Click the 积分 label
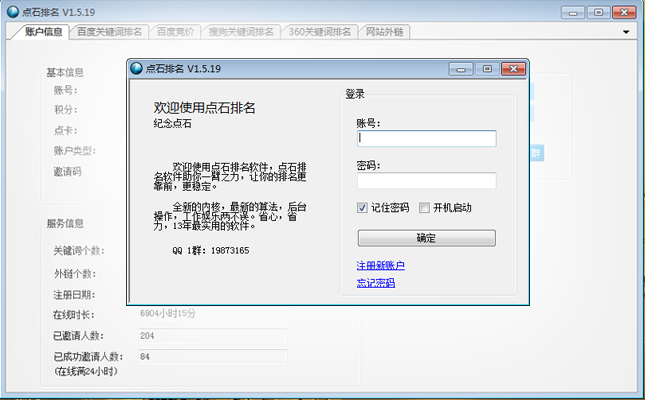Image resolution: width=645 pixels, height=400 pixels. (x=65, y=109)
